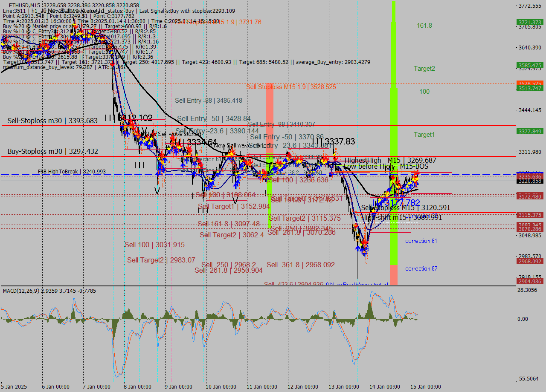
Task: Click the 13 Jan 00:00 date label
Action: click(x=345, y=387)
